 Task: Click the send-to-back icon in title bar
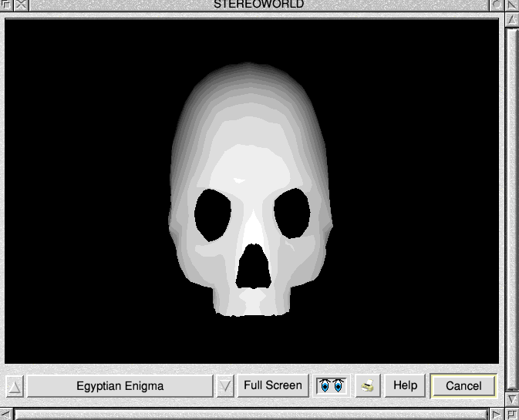click(7, 4)
